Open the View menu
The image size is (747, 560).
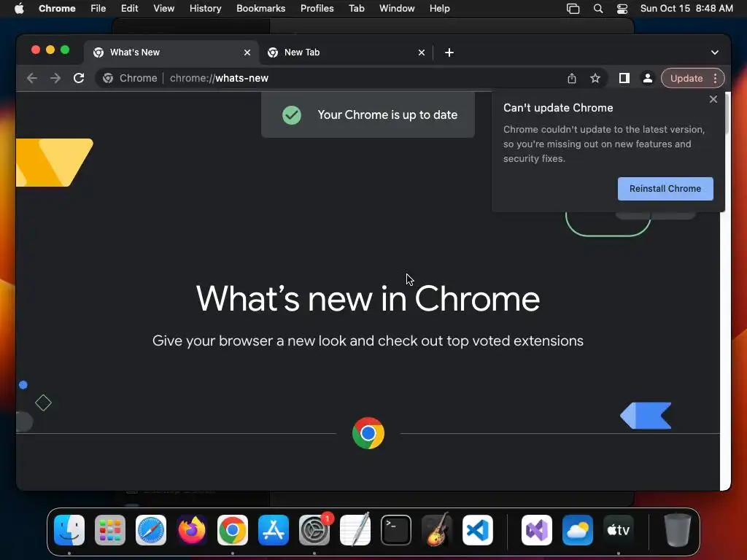(x=163, y=8)
